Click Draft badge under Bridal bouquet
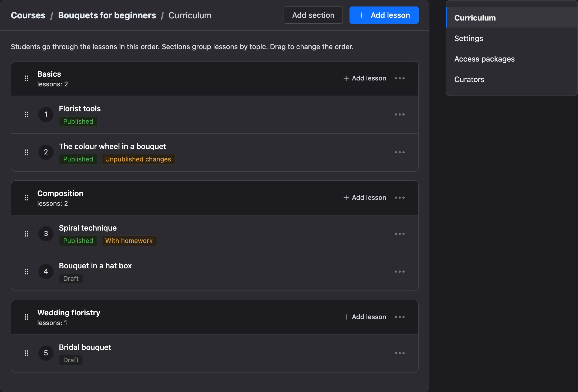578x392 pixels. tap(71, 360)
